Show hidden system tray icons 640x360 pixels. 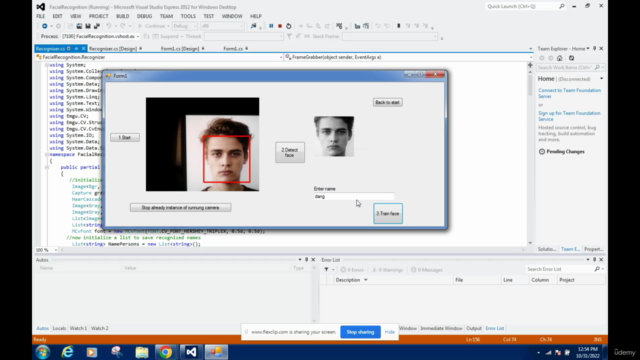point(538,352)
